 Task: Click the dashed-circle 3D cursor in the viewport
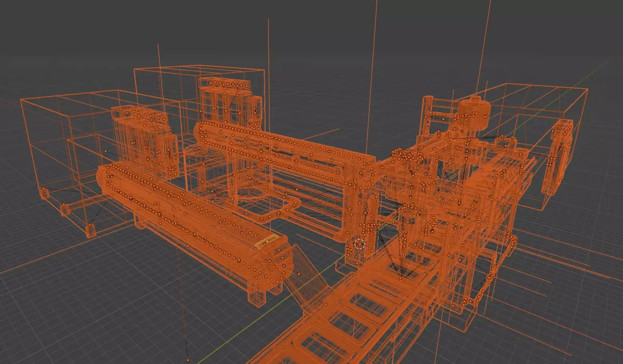pos(359,244)
